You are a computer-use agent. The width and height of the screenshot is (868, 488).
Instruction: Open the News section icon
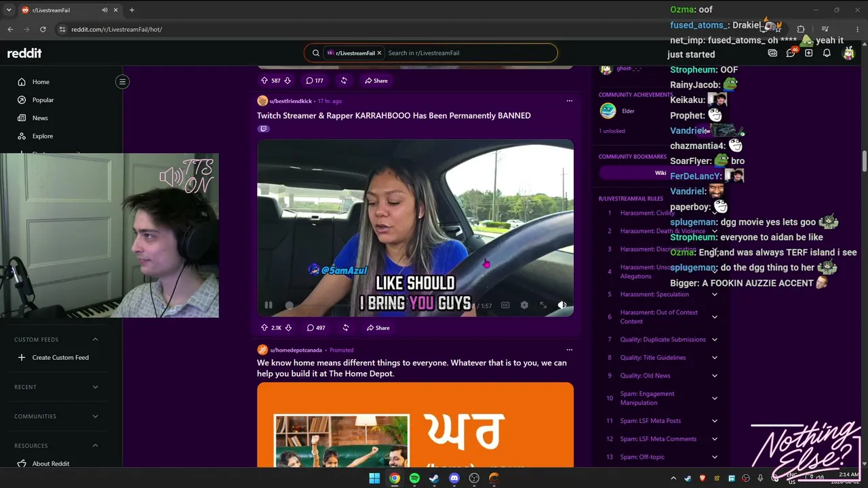22,118
